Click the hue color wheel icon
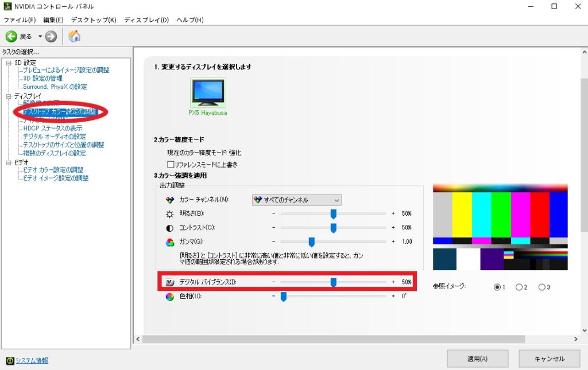This screenshot has height=370, width=588. (x=170, y=297)
